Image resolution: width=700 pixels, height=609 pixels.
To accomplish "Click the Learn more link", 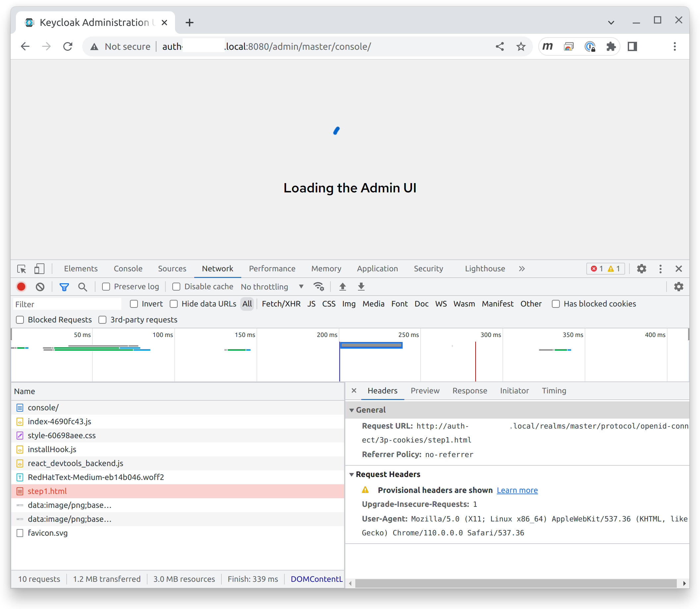I will click(517, 490).
